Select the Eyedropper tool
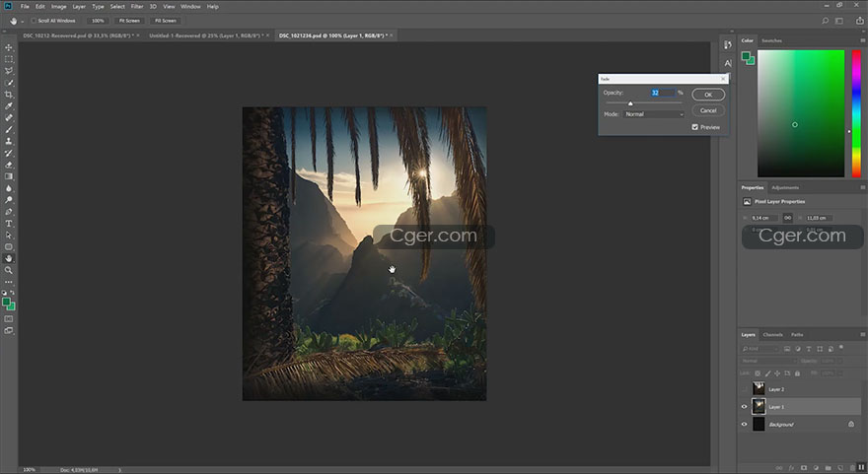This screenshot has height=474, width=868. coord(8,106)
